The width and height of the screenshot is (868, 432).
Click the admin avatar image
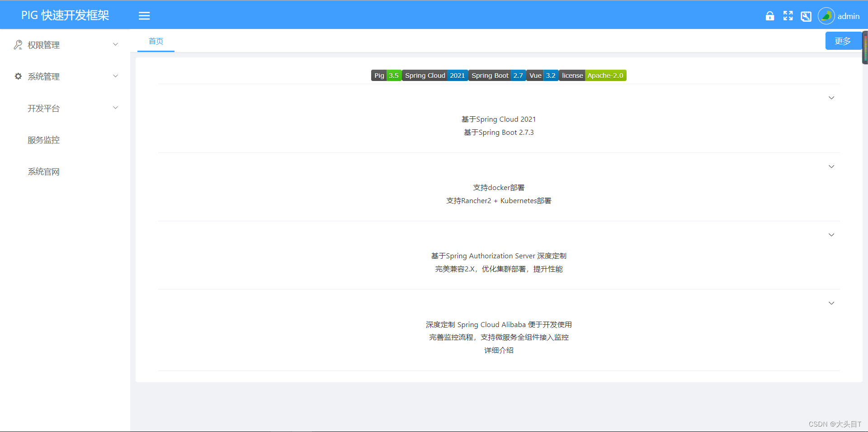click(826, 15)
